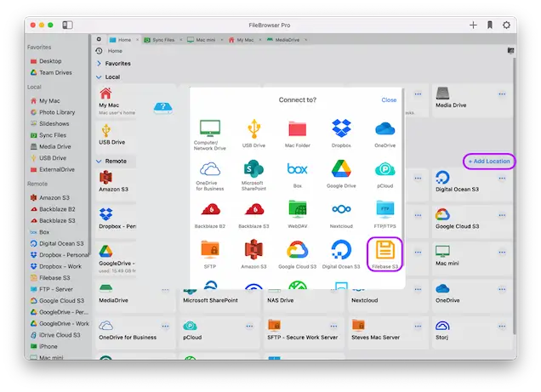Screen dimensions: 541x392
Task: Open Steves Mac Server location card
Action: tap(387, 331)
